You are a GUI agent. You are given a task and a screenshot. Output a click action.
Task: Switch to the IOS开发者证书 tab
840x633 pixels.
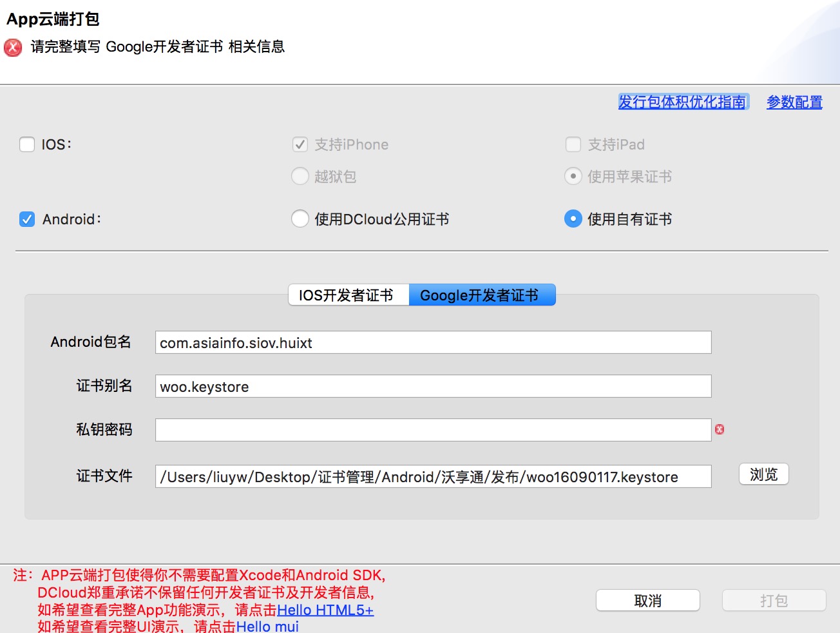[x=348, y=295]
